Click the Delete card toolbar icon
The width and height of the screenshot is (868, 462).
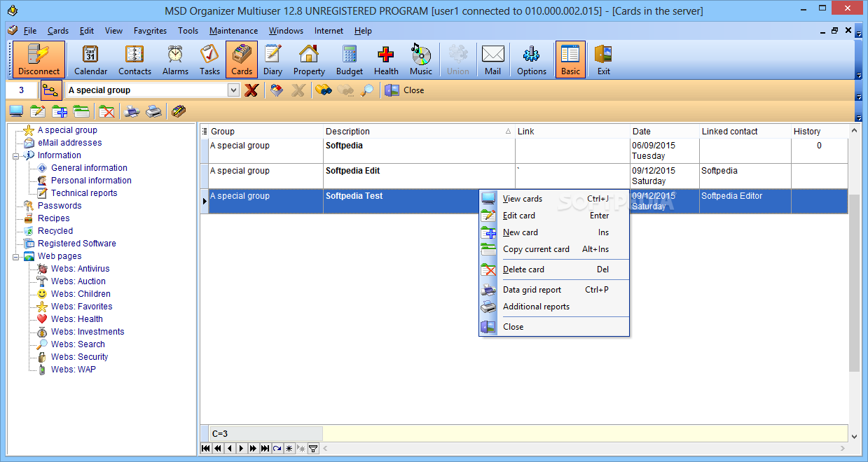point(106,111)
